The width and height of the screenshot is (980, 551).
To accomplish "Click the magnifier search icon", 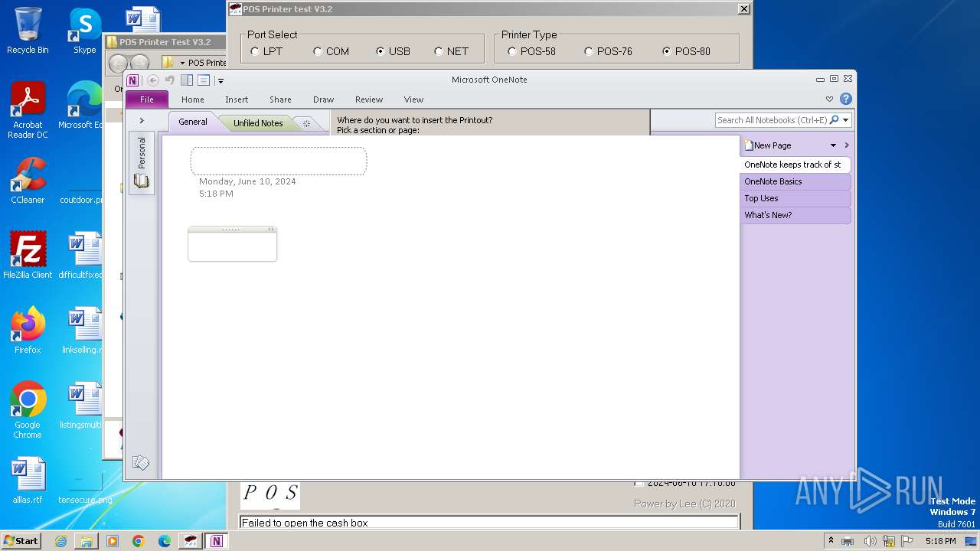I will (x=835, y=120).
